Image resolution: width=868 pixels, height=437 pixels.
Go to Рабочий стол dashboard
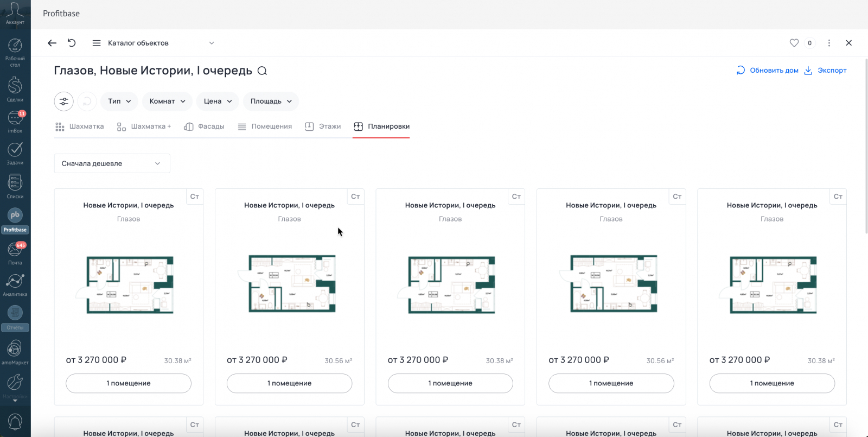tap(15, 53)
